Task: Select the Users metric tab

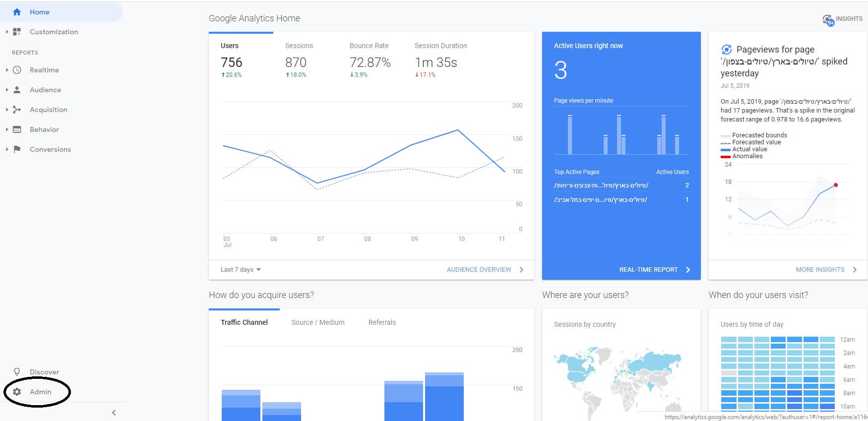Action: tap(241, 59)
